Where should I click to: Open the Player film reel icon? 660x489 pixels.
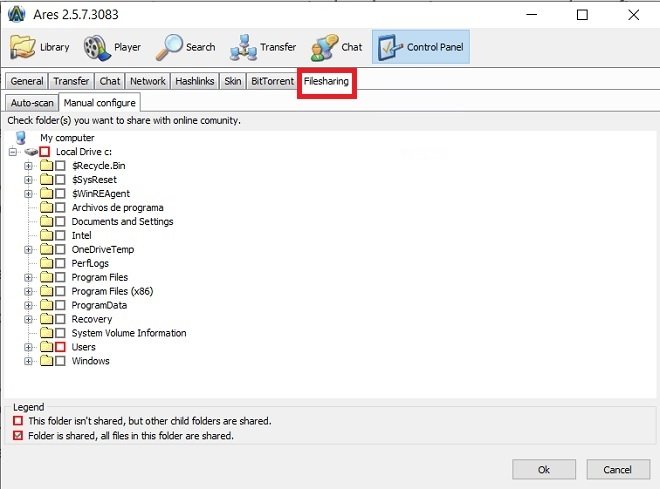pyautogui.click(x=96, y=47)
